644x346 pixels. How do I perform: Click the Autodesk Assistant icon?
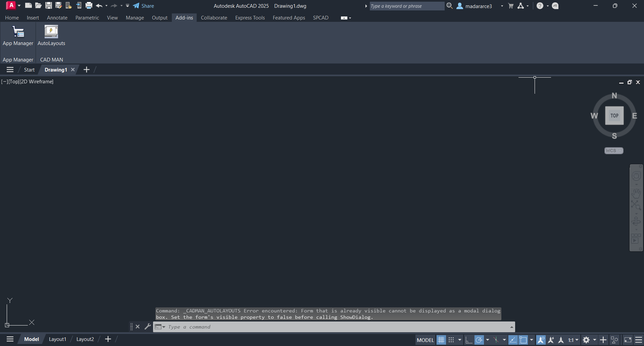click(x=555, y=6)
